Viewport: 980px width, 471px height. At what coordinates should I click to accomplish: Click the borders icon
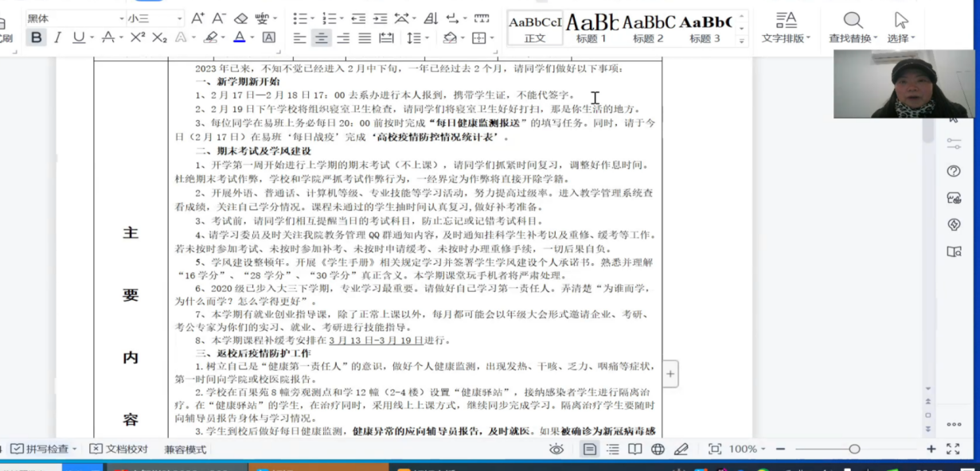coord(478,37)
